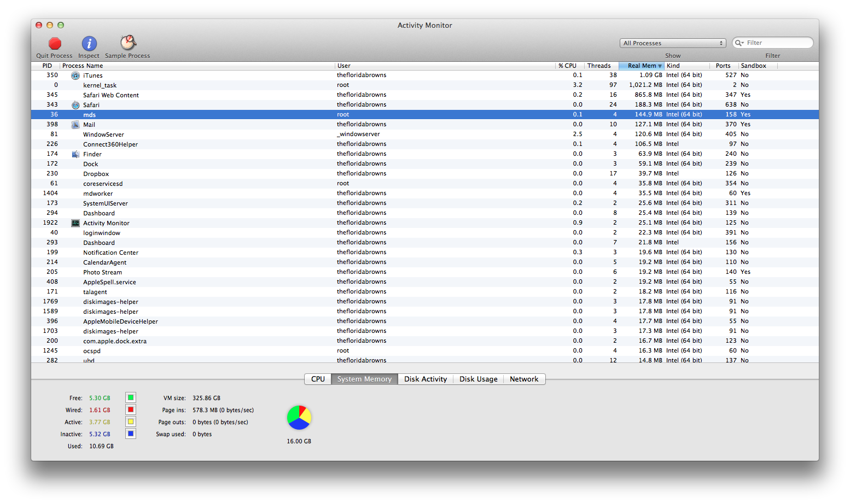The image size is (850, 504).
Task: Select the CalendarAgent process
Action: click(x=425, y=262)
